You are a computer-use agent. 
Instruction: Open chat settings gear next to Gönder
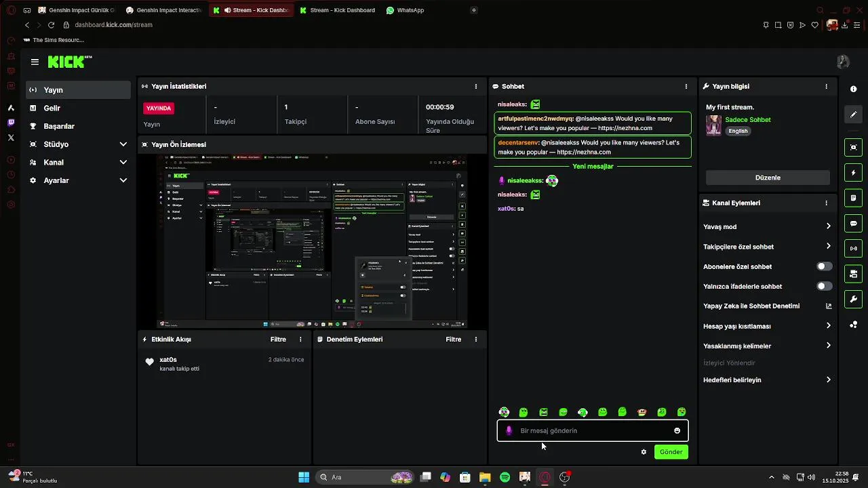(644, 452)
